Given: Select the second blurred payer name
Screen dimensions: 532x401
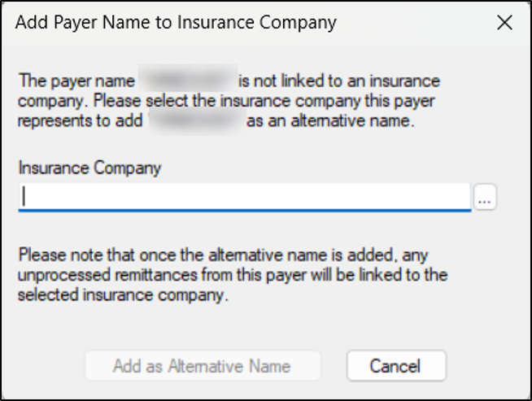Looking at the screenshot, I should [x=197, y=120].
